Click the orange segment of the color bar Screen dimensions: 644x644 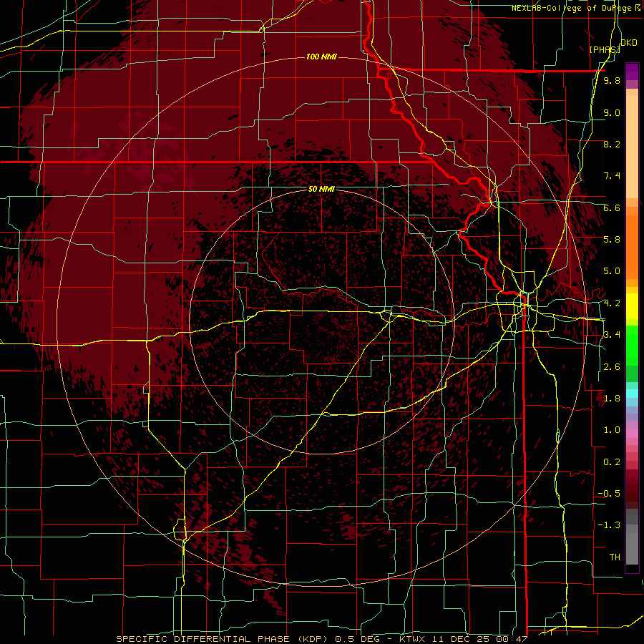[632, 246]
